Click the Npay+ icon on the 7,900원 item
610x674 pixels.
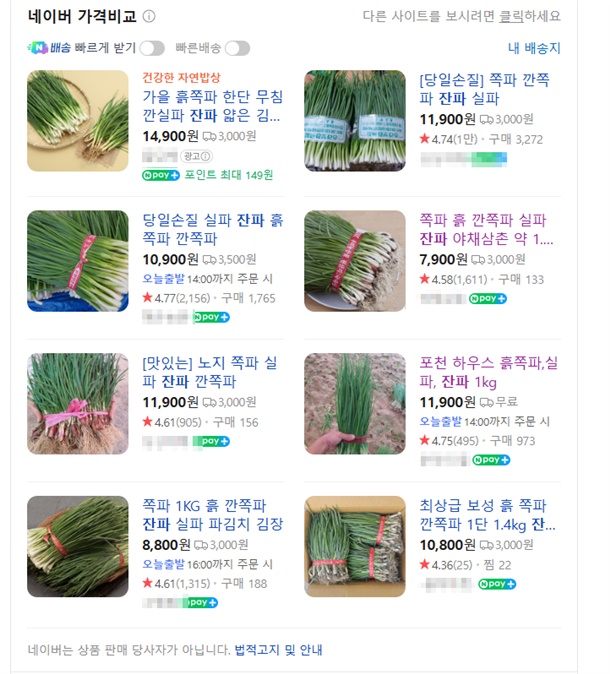coord(489,298)
